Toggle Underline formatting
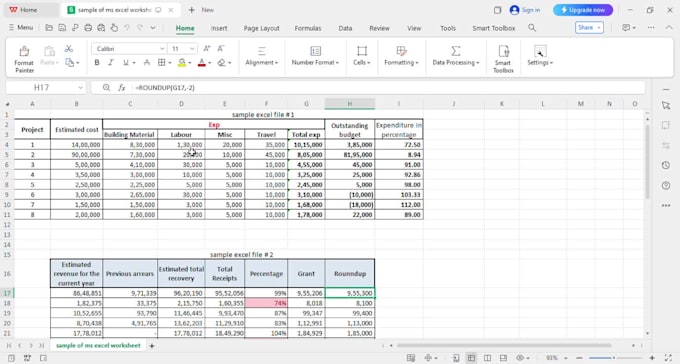Screen dimensions: 680x364 tap(125, 63)
